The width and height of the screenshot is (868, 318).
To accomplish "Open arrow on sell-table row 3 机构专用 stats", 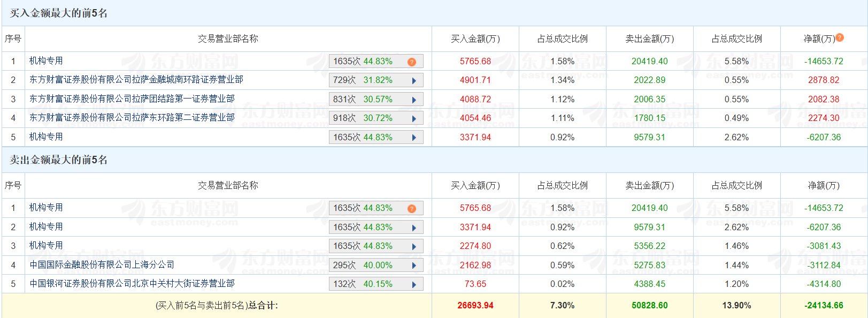I will click(x=414, y=247).
